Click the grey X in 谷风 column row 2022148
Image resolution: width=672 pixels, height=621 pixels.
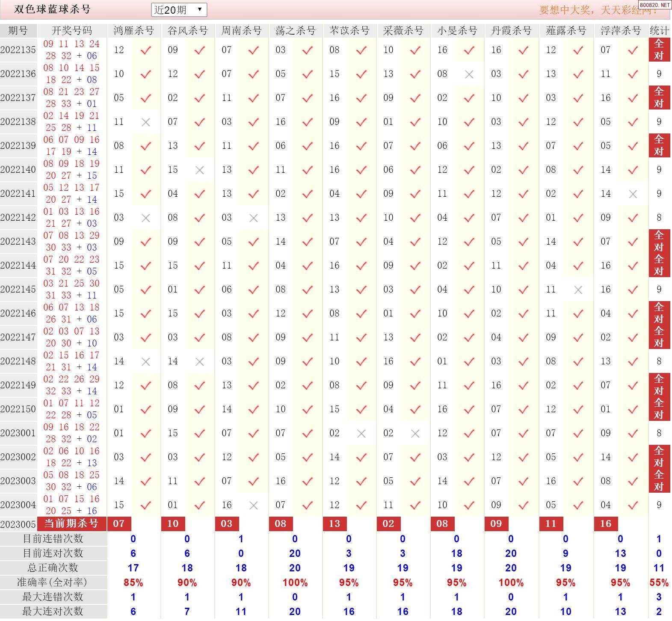[x=200, y=362]
